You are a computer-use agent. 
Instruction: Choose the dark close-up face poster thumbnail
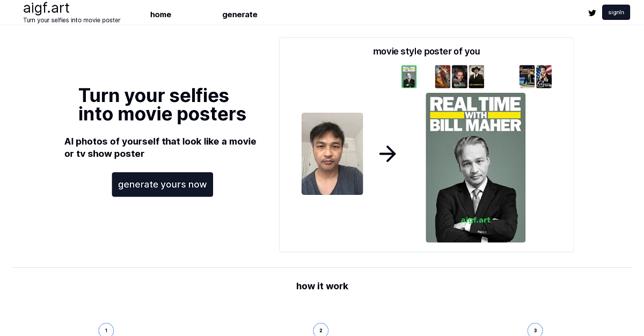pyautogui.click(x=459, y=77)
